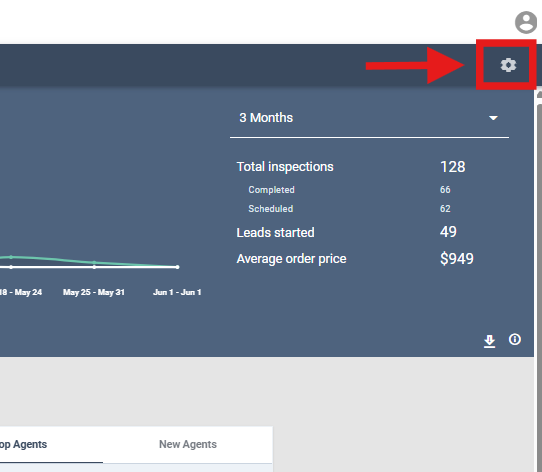The image size is (542, 472).
Task: Click the Jun 1 - Jun 1 axis label
Action: pyautogui.click(x=177, y=292)
